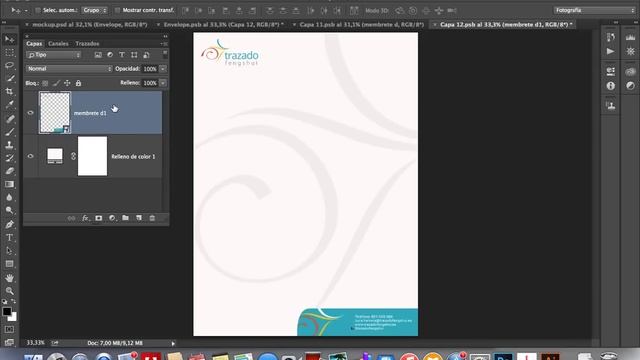
Task: Toggle the layer filter on/off switch
Action: pos(165,54)
